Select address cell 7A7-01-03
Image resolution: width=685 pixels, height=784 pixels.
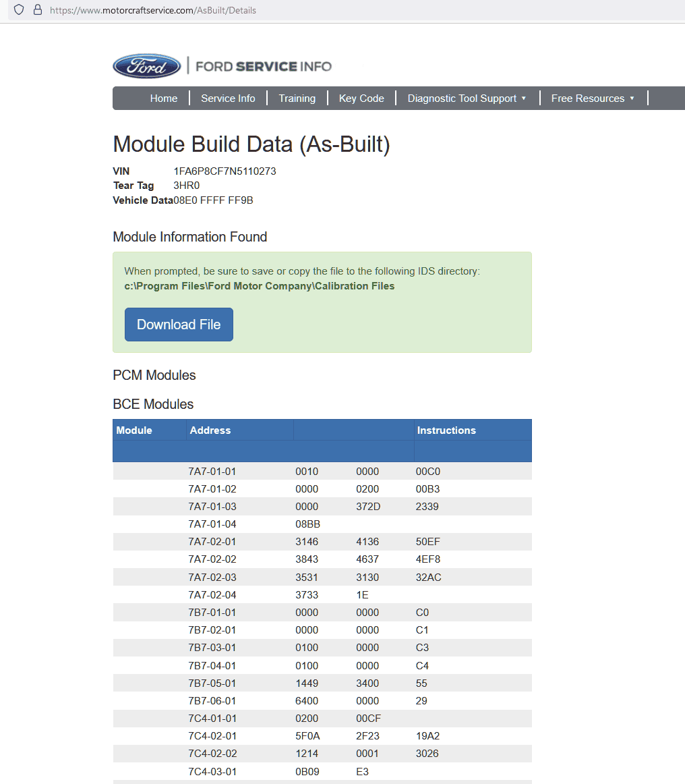(x=212, y=507)
